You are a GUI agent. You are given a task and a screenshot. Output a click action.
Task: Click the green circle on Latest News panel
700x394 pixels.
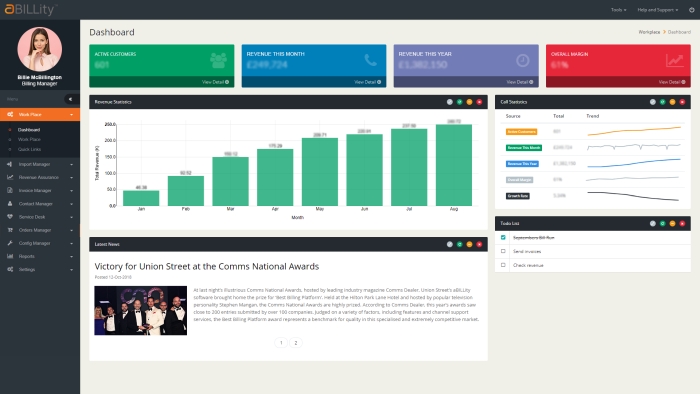click(459, 244)
